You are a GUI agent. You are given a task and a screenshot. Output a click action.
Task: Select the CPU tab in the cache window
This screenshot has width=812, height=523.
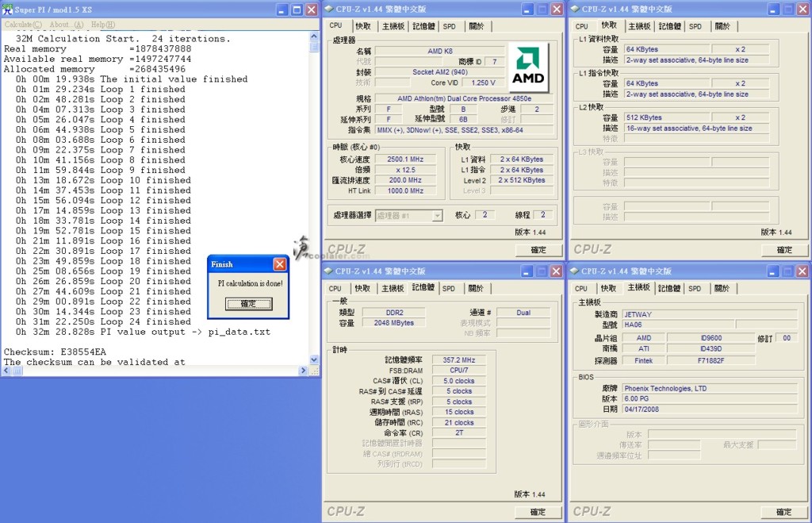(x=581, y=26)
